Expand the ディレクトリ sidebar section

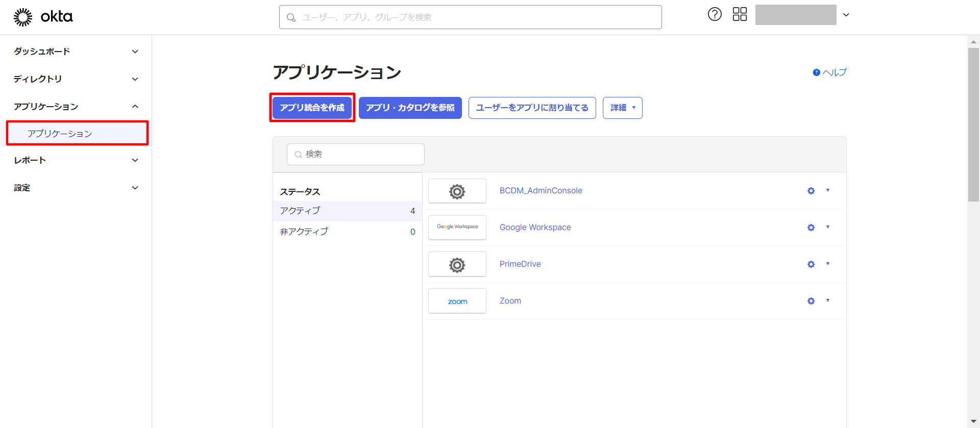(77, 79)
